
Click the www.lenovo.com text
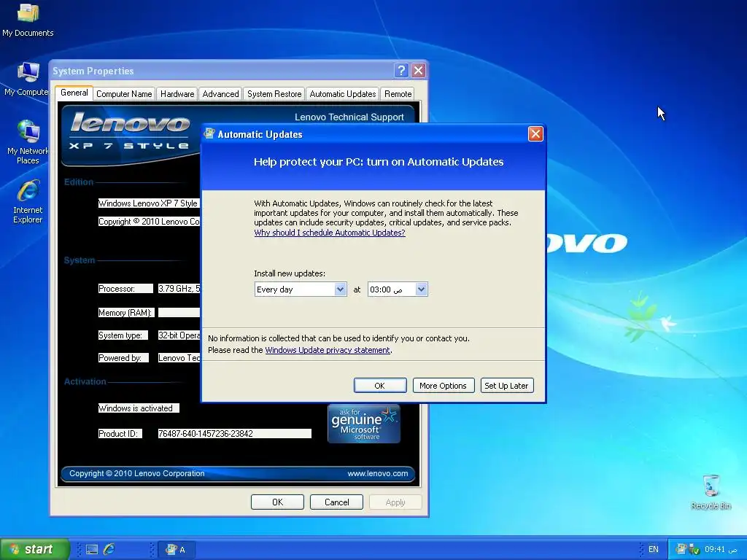377,473
